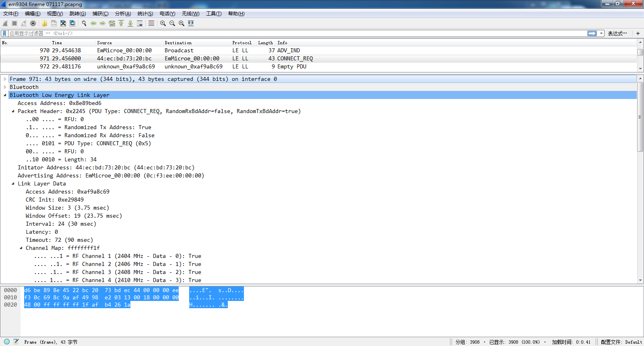Open the 分析(A) menu

[123, 14]
